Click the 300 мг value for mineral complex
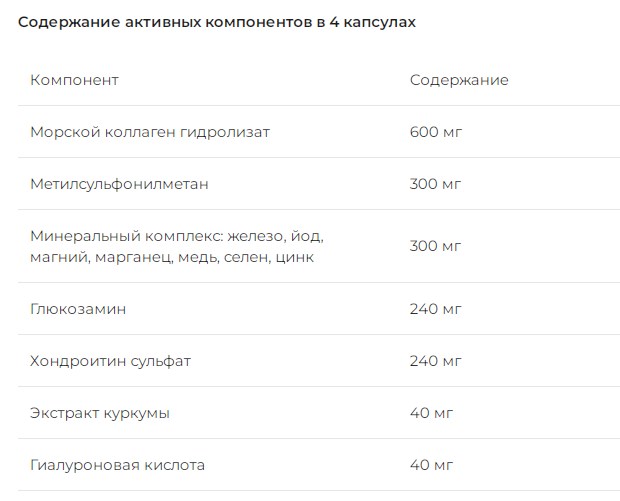The height and width of the screenshot is (501, 620). [x=435, y=246]
